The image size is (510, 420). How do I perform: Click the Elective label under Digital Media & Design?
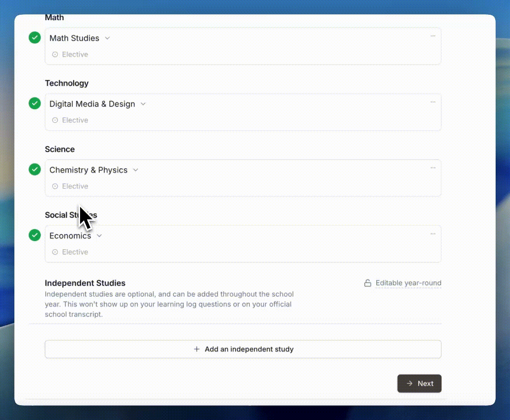75,120
